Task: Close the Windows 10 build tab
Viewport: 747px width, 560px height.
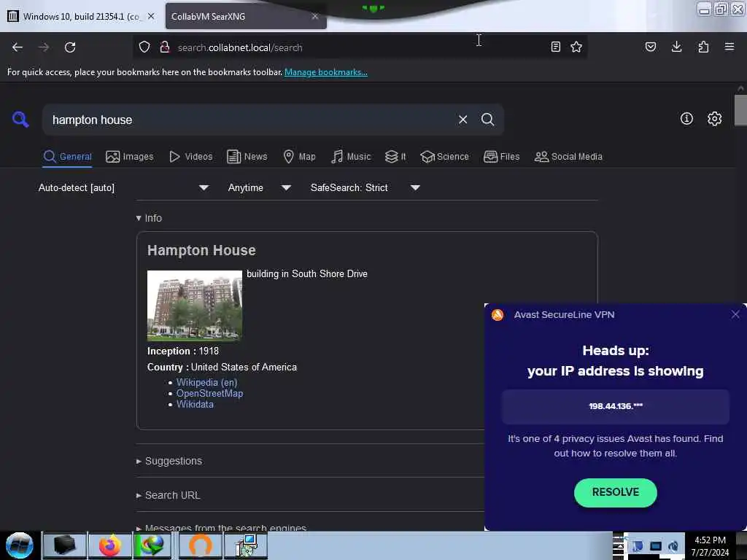Action: pyautogui.click(x=151, y=16)
